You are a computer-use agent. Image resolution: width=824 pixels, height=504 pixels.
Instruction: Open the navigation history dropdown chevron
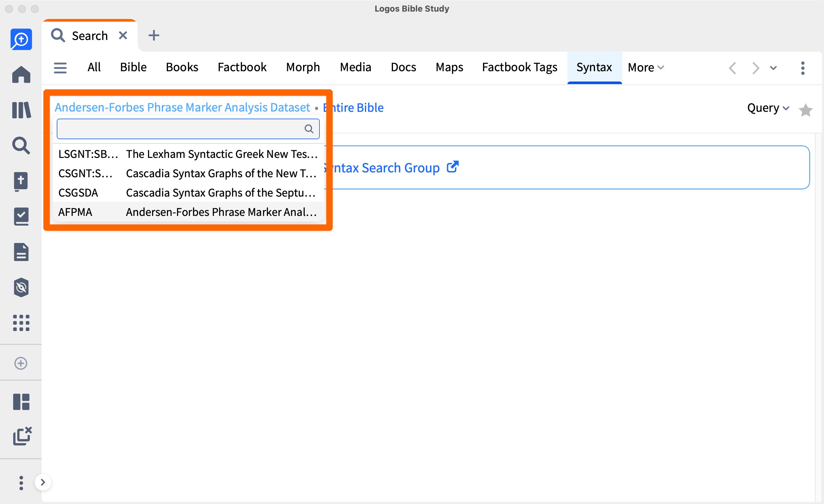coord(773,68)
